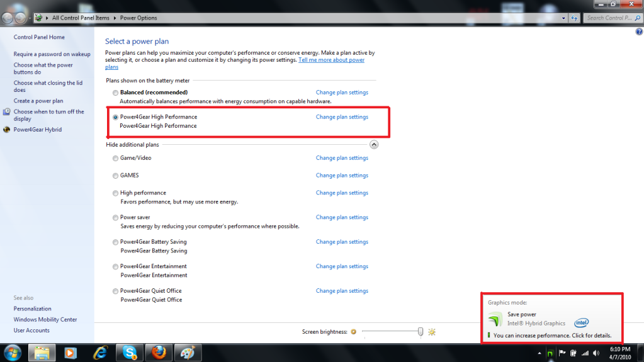Click the Control Panel icon in address bar
Screen dimensions: 644x362
38,18
